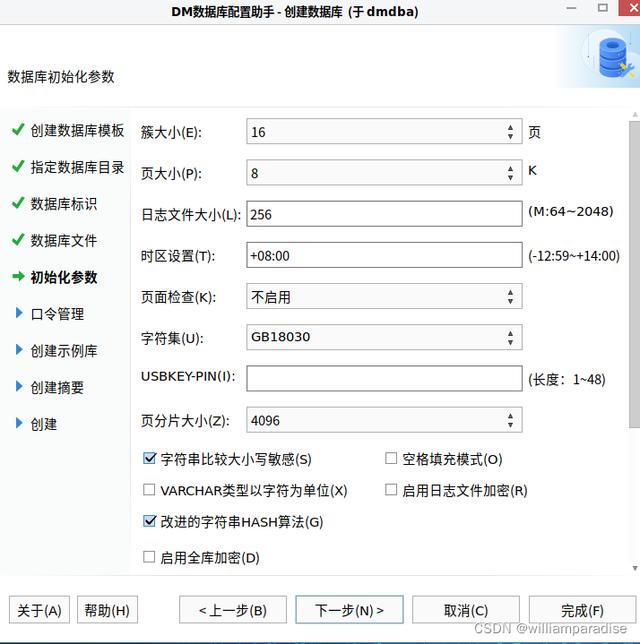This screenshot has width=640, height=644.
Task: Finish the wizard with 完成(F)
Action: click(582, 610)
